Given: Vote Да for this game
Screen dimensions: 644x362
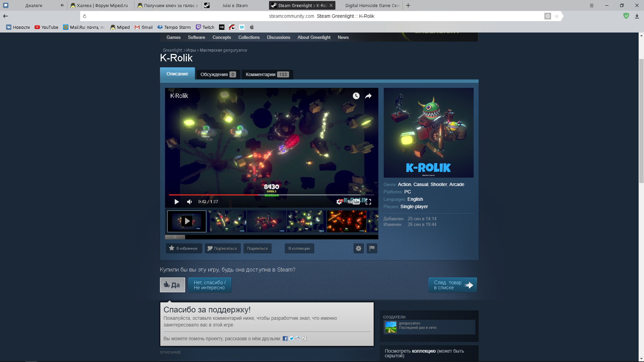Looking at the screenshot, I should 172,285.
